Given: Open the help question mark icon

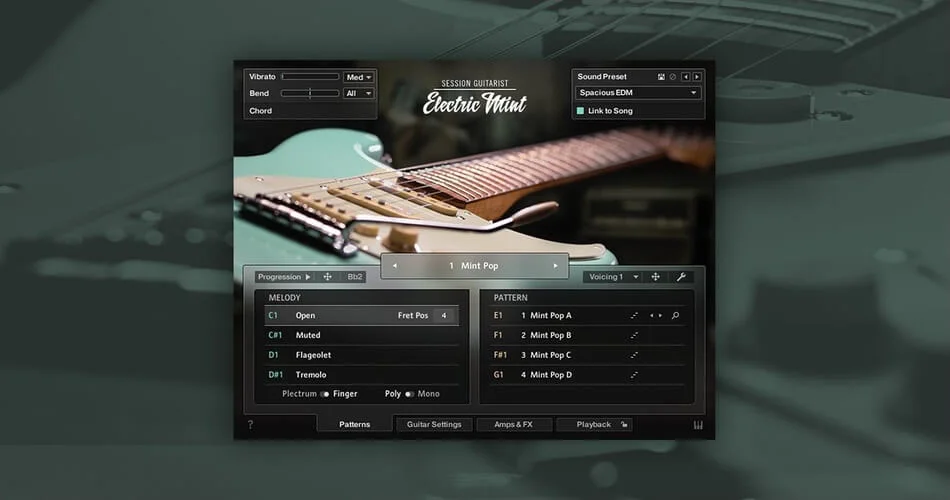Looking at the screenshot, I should click(250, 425).
